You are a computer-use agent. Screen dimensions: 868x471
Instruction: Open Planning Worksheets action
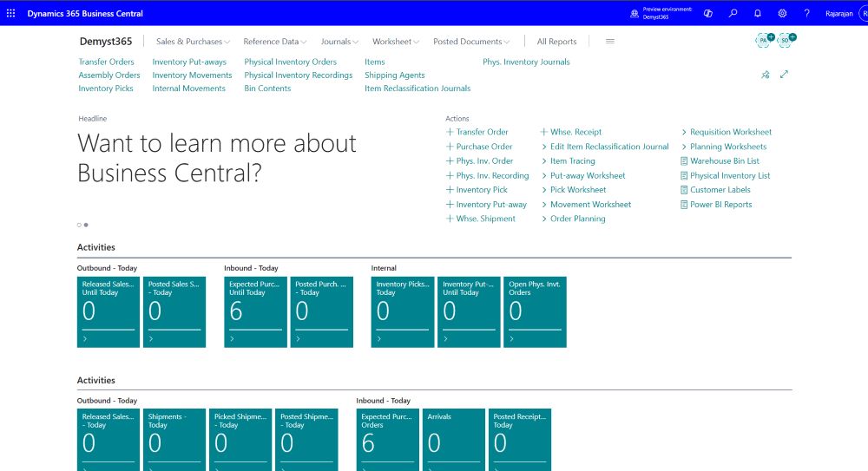(728, 147)
